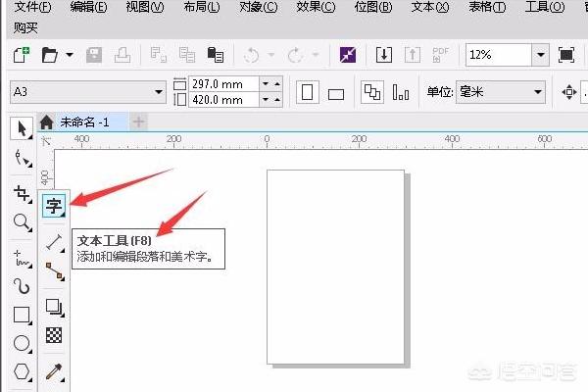Screen dimensions: 588x392
Task: Select the Pick arrow tool
Action: 21,127
